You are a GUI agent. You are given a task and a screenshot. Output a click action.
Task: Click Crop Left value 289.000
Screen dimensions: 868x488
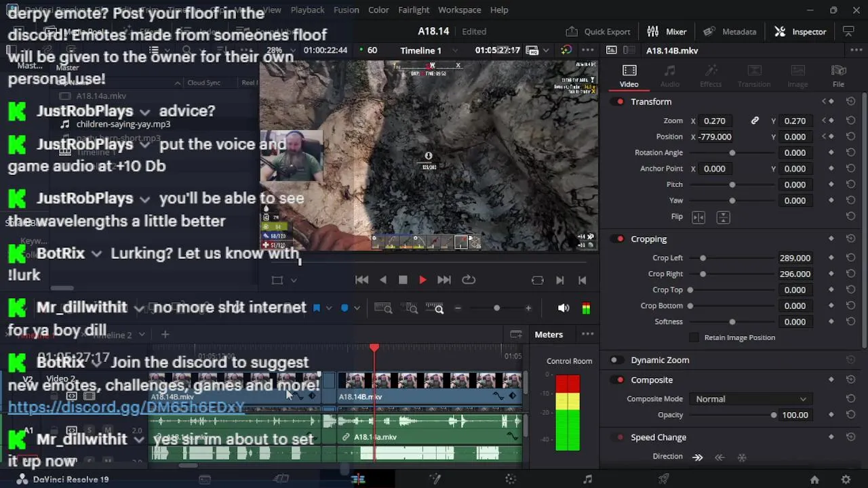tap(795, 258)
